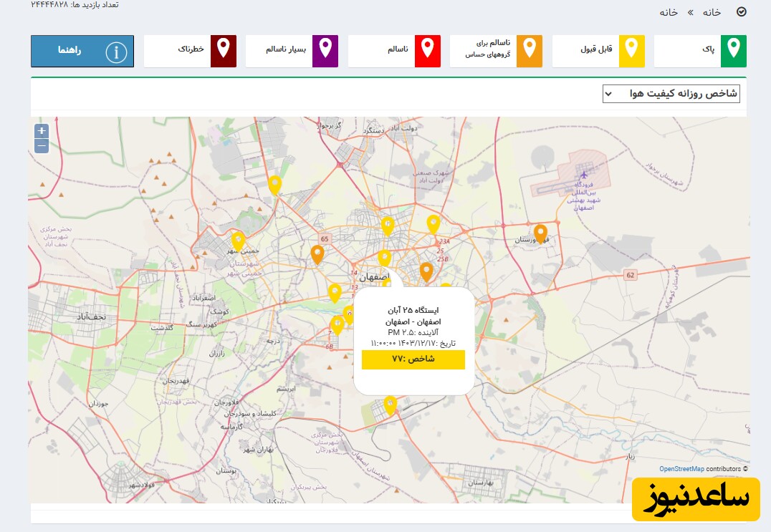
Task: Click the southernmost yellow marker below popup
Action: (x=390, y=405)
